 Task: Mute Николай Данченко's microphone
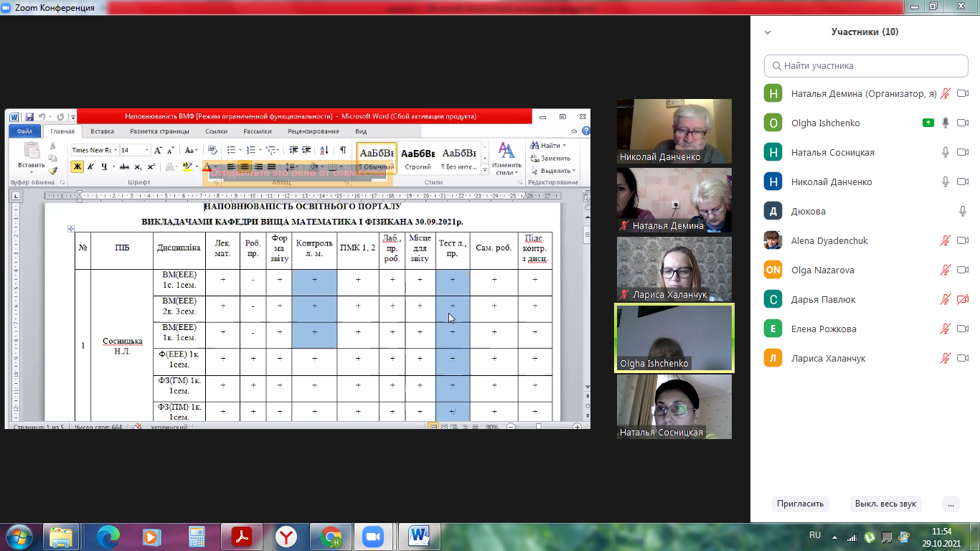click(x=946, y=182)
